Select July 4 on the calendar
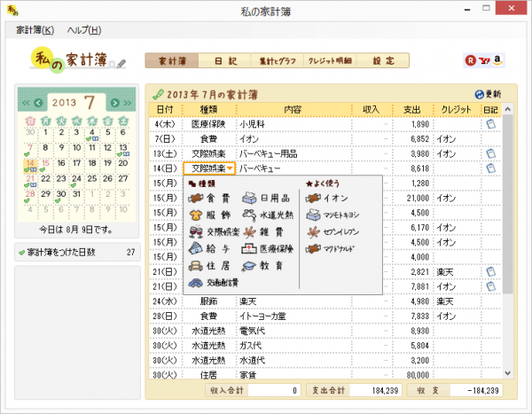 pyautogui.click(x=92, y=135)
